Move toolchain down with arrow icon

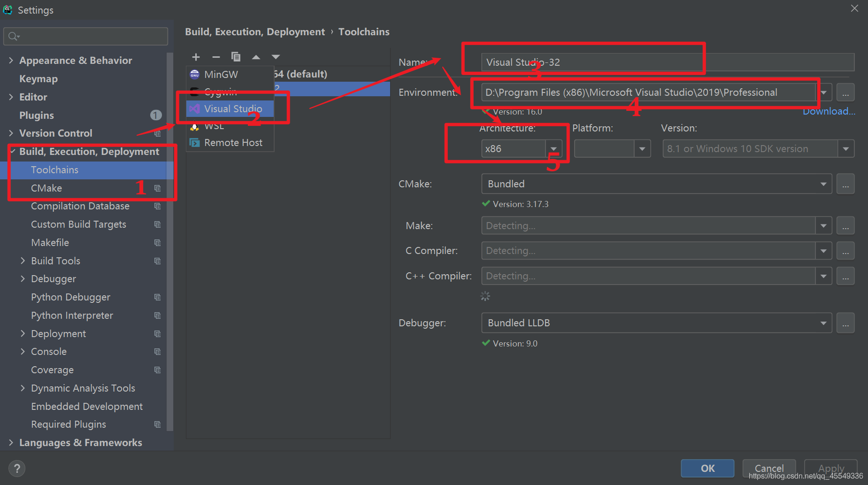tap(276, 57)
